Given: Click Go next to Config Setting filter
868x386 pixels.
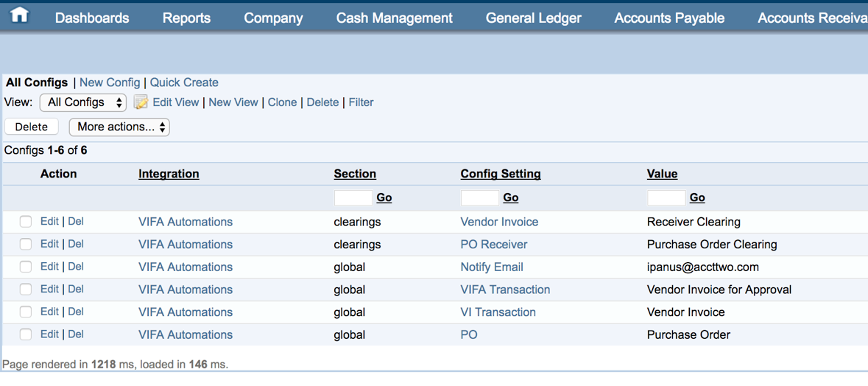Looking at the screenshot, I should pyautogui.click(x=511, y=197).
